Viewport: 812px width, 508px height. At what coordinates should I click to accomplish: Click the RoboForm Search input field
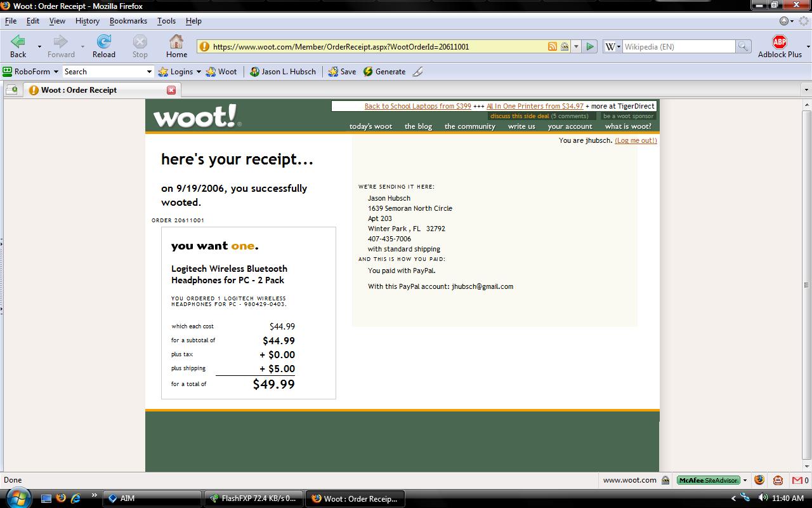click(x=103, y=72)
